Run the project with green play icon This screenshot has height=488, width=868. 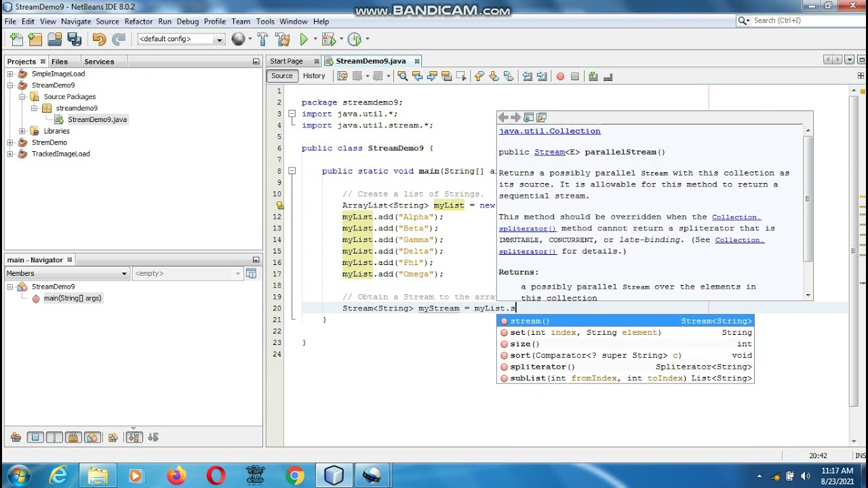coord(304,39)
